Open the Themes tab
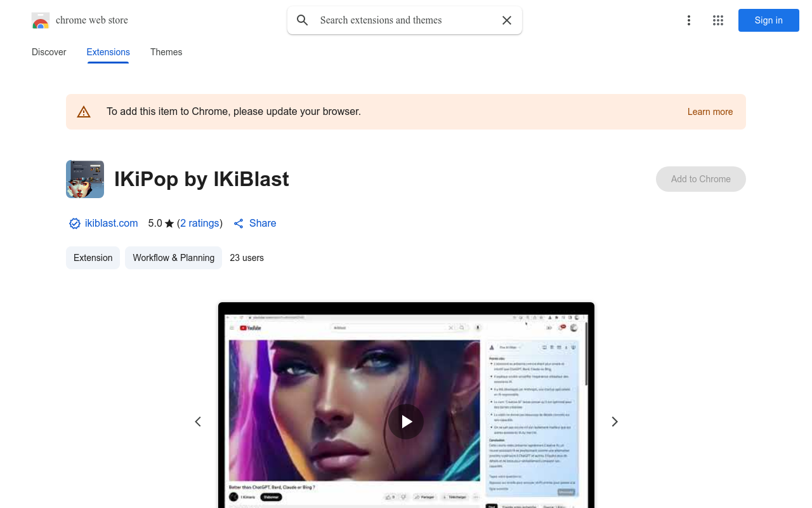 tap(166, 52)
